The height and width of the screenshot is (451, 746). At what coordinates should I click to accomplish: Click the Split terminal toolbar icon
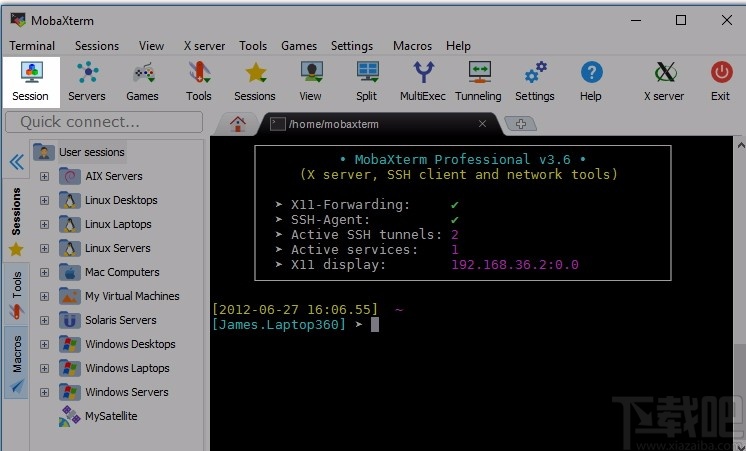[367, 82]
